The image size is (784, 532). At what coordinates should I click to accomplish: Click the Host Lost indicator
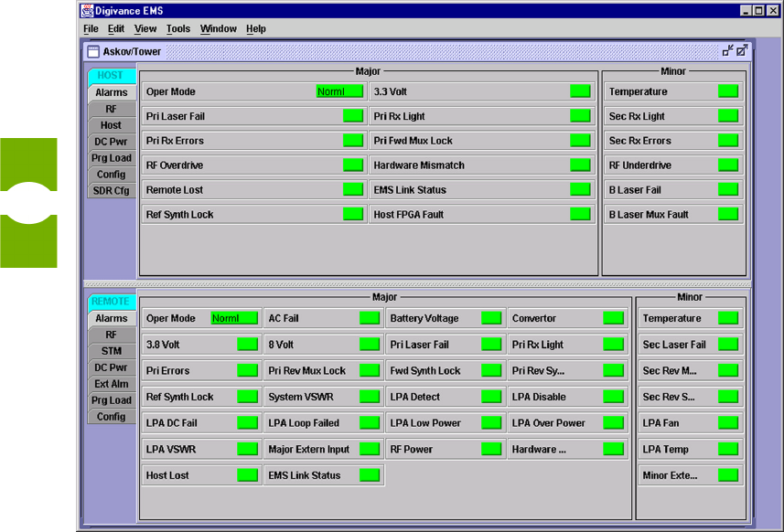click(x=248, y=475)
